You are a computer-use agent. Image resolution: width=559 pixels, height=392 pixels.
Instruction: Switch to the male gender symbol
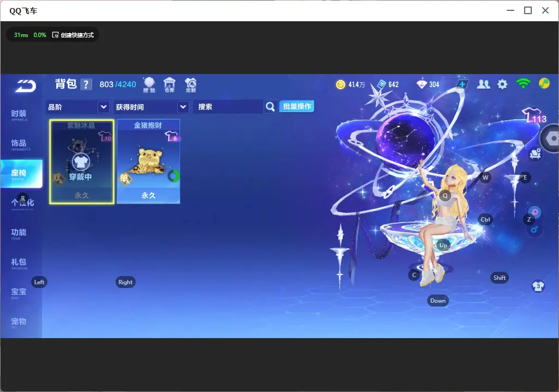click(x=534, y=229)
